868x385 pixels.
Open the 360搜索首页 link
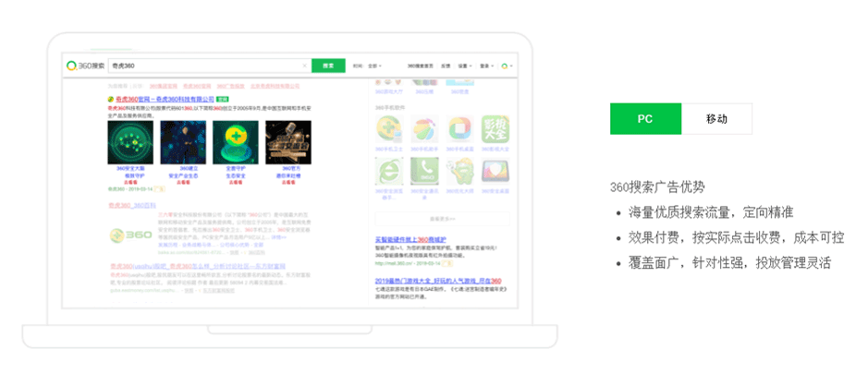421,66
